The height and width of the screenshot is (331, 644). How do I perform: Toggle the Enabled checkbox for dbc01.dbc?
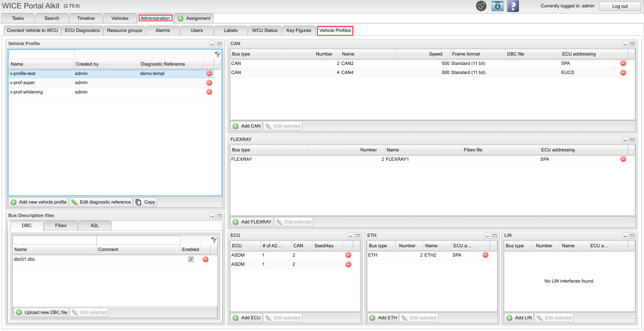coord(191,259)
